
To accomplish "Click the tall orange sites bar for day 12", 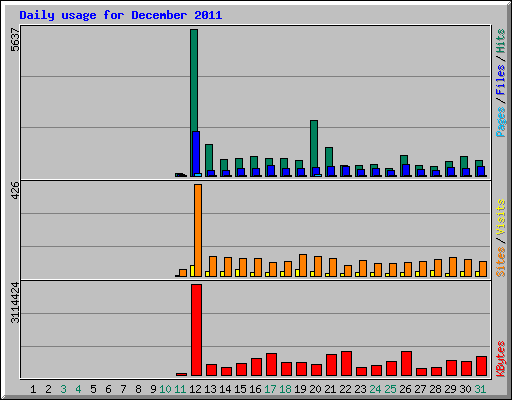I will [198, 230].
